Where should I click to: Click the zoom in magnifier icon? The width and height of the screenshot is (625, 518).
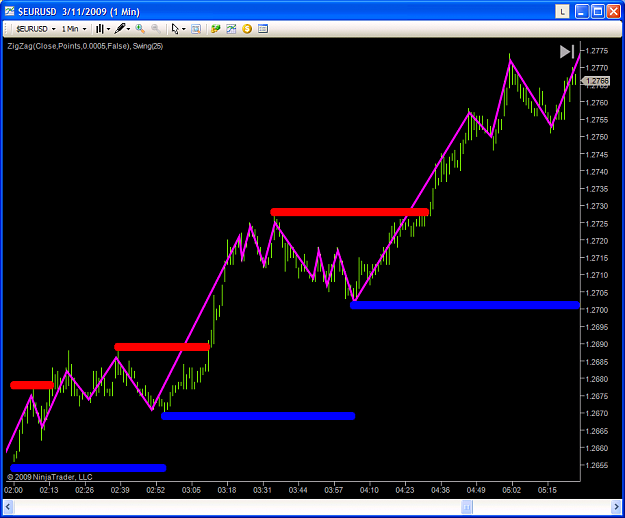click(140, 29)
